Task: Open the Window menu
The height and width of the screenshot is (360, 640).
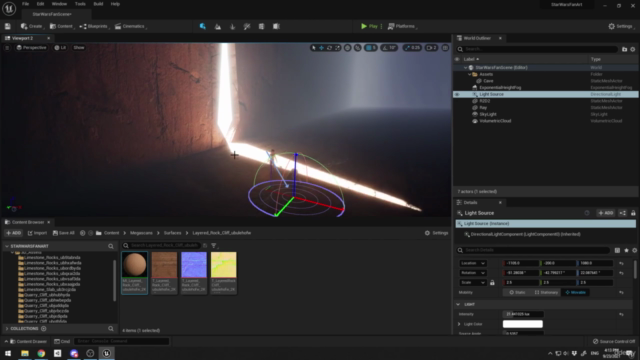Action: click(x=59, y=4)
